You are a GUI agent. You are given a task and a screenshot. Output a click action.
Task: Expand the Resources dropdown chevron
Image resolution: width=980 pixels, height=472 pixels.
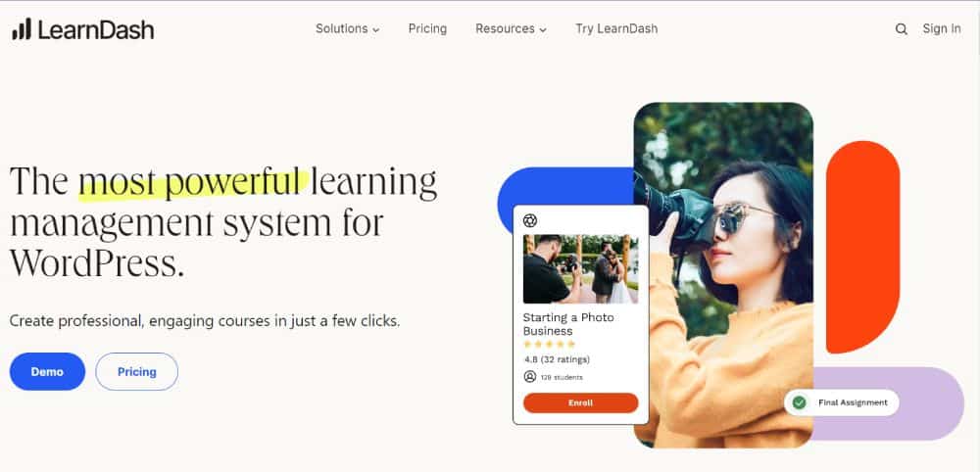tap(543, 30)
